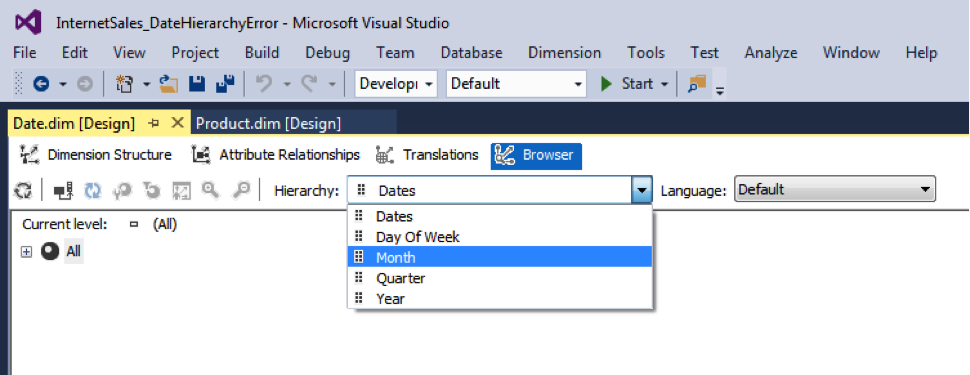
Task: Collapse the Hierarchy dropdown arrow
Action: 642,191
